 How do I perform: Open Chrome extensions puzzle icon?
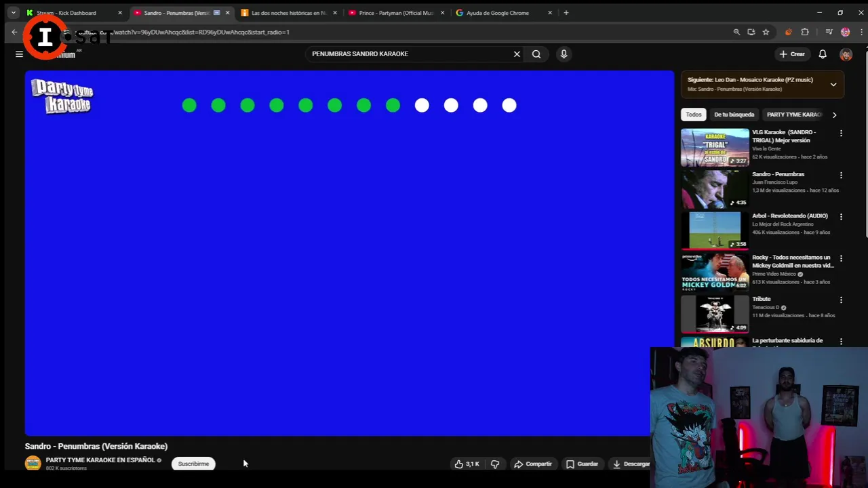coord(805,32)
